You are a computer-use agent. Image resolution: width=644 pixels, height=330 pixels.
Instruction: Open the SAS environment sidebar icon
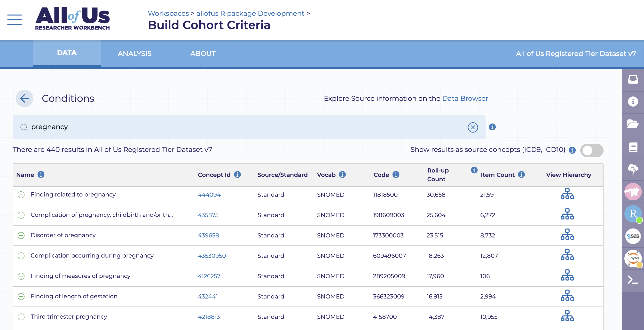633,236
